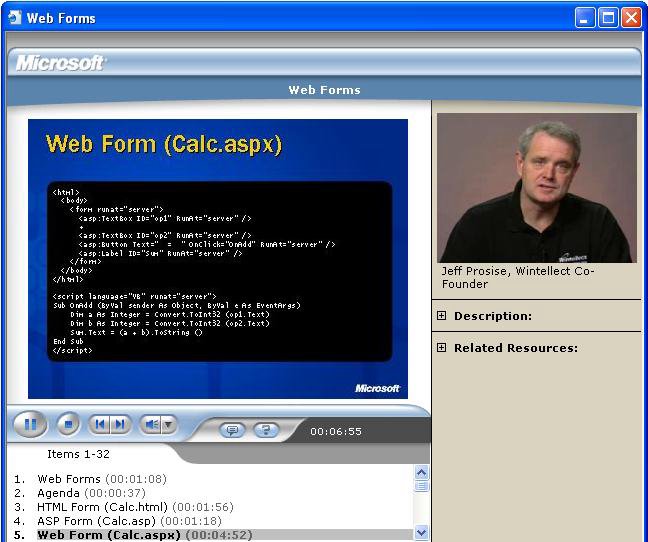Viewport: 648px width, 542px height.
Task: Mute the audio using the speaker icon
Action: pos(150,424)
